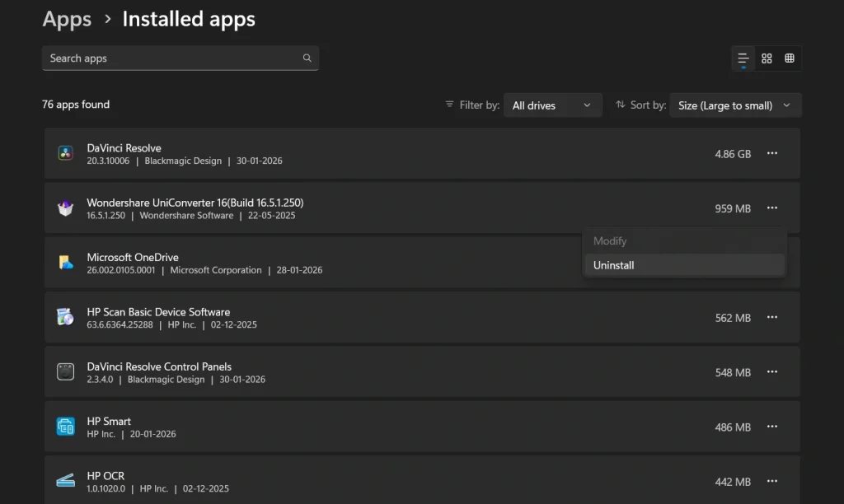Click the Microsoft OneDrive cloud icon
Image resolution: width=844 pixels, height=504 pixels.
(65, 262)
